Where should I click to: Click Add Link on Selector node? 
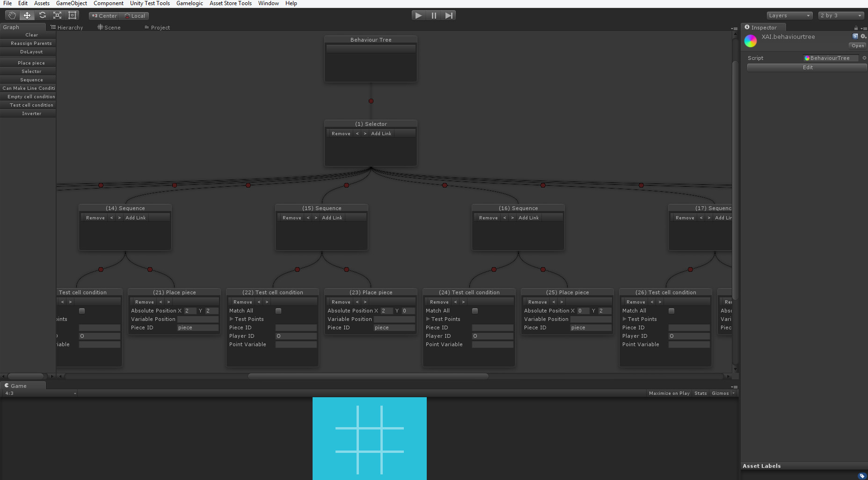coord(381,134)
